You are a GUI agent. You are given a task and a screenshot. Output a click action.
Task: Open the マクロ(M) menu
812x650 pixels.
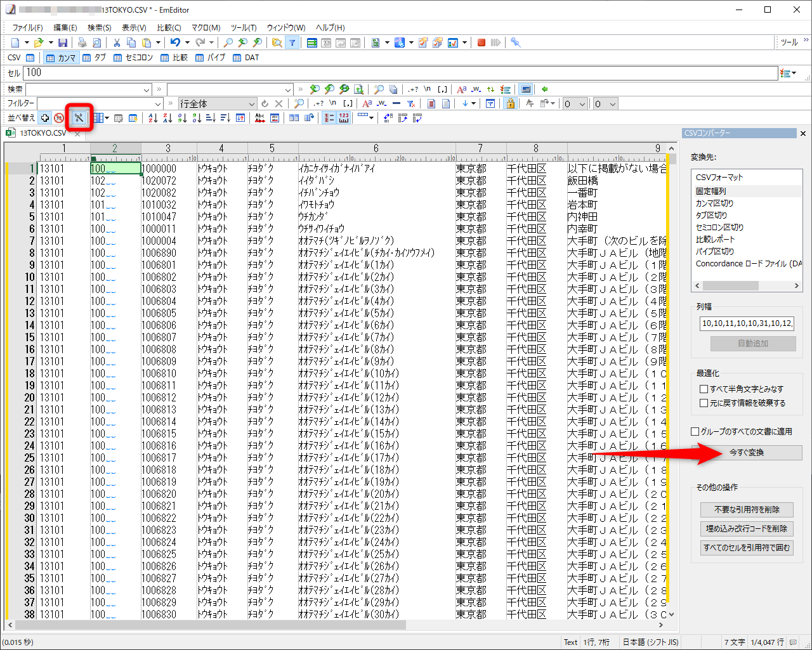206,28
